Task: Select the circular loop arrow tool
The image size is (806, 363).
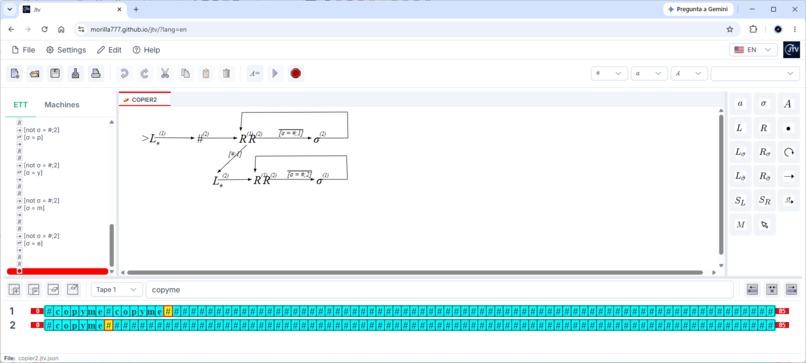Action: tap(788, 152)
